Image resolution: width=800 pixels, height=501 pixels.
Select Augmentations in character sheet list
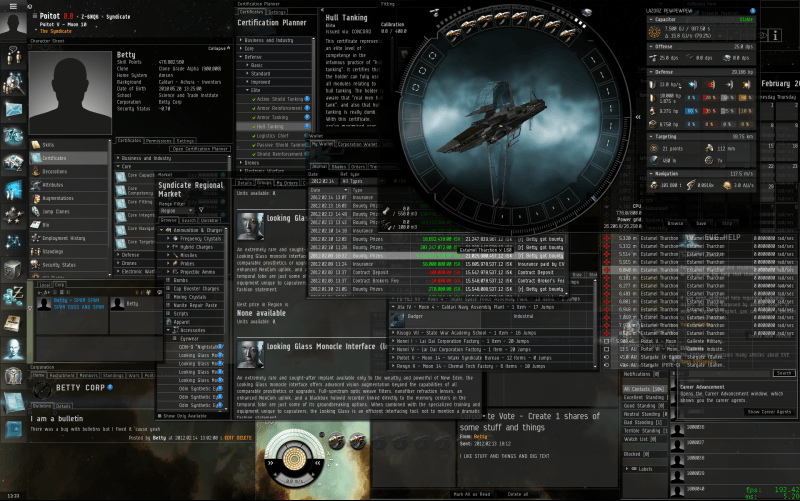68,198
